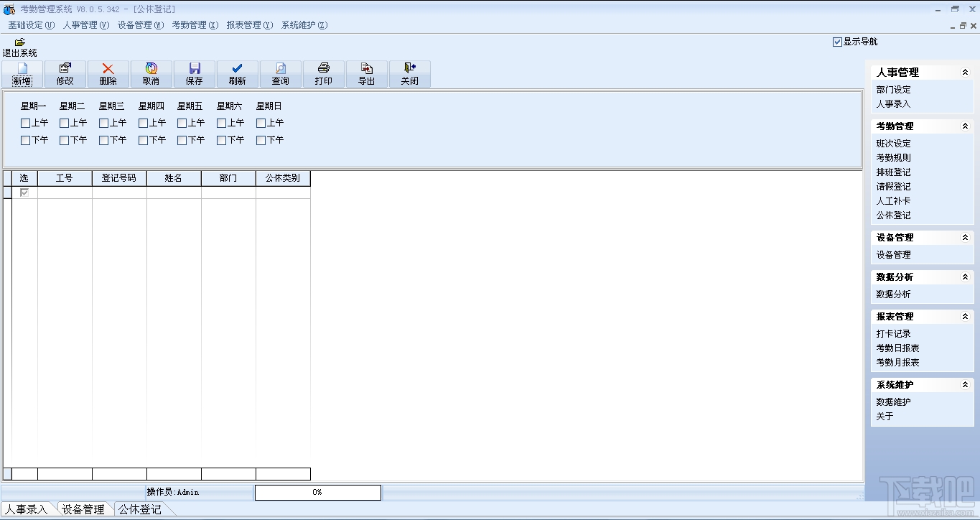
Task: Collapse the 人事管理 navigation section chevron
Action: (966, 72)
